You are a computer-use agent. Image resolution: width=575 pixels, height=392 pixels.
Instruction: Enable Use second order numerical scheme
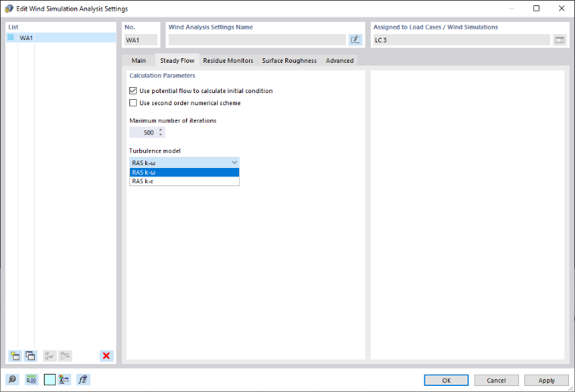coord(133,103)
